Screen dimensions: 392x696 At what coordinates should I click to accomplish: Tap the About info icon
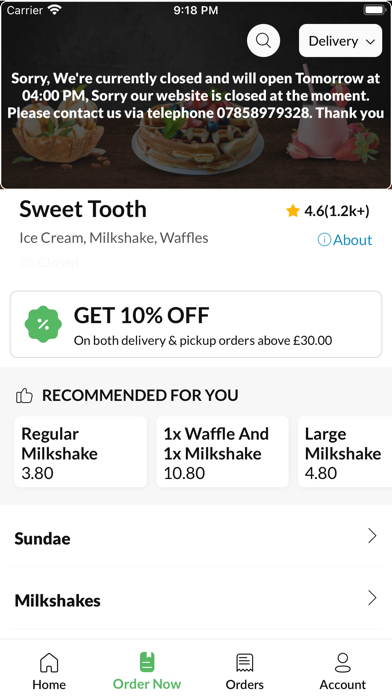point(324,240)
